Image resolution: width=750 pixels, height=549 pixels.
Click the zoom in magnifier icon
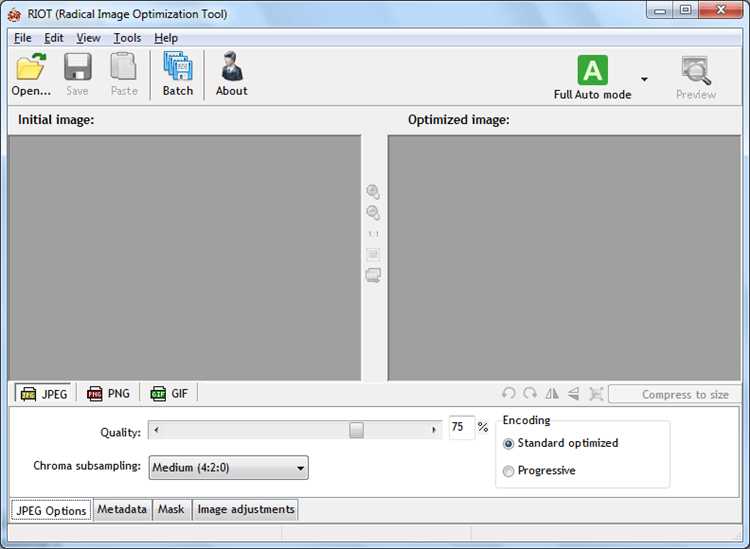coord(373,192)
